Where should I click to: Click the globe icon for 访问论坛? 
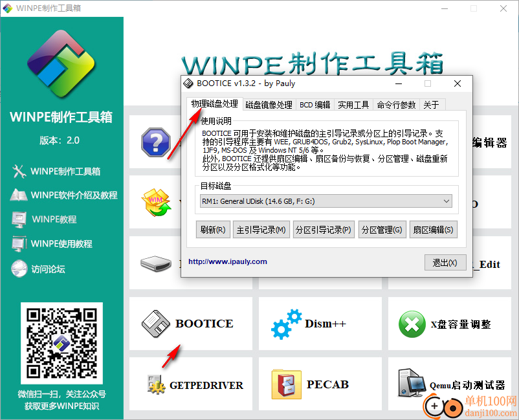pyautogui.click(x=19, y=269)
